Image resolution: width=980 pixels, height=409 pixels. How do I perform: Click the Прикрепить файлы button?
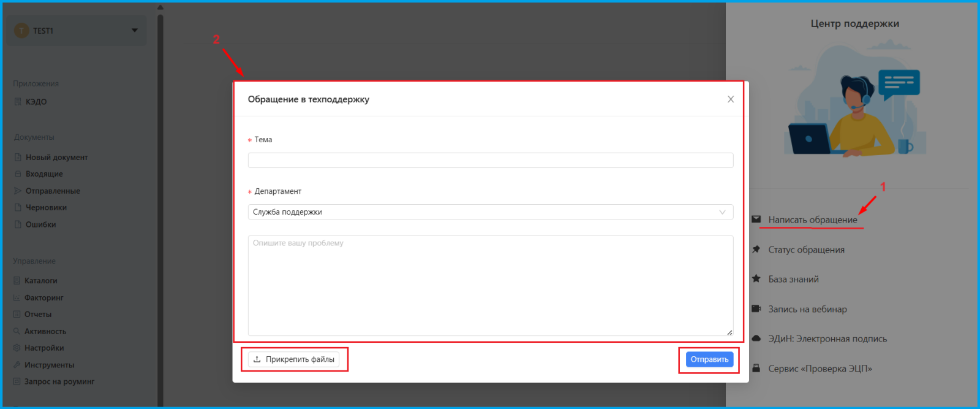(294, 359)
